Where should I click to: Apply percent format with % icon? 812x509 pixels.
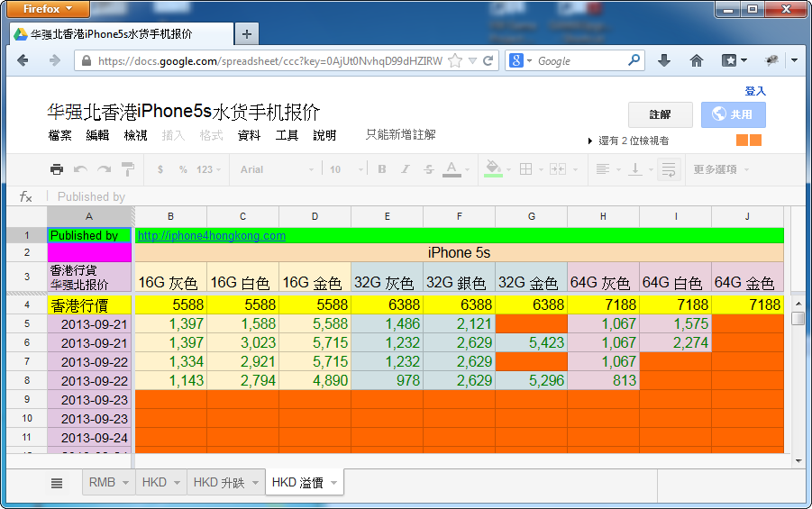(183, 169)
